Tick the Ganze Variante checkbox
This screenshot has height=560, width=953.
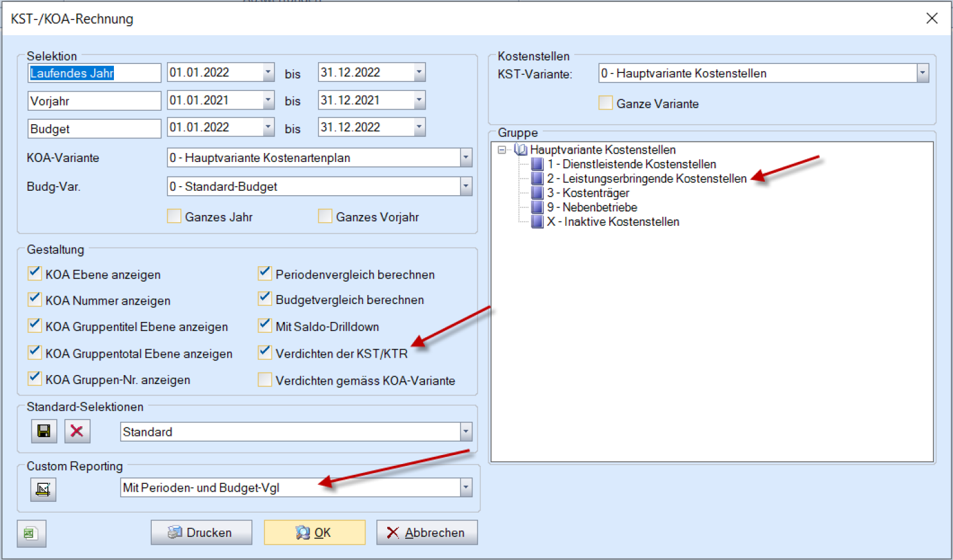click(x=605, y=103)
